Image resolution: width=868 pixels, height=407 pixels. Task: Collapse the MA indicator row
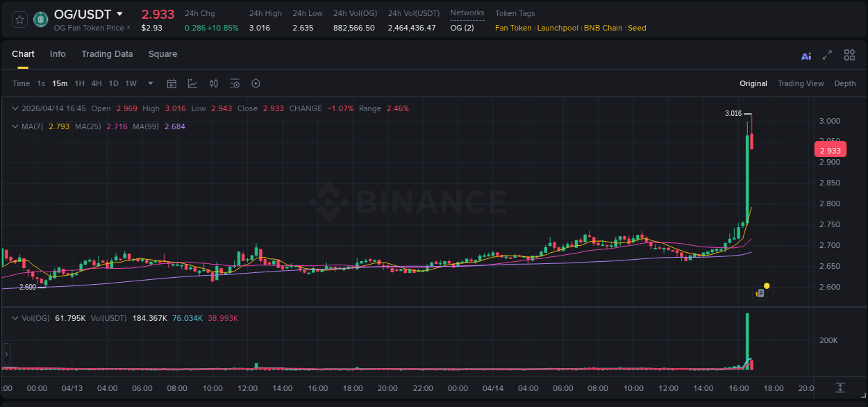14,126
